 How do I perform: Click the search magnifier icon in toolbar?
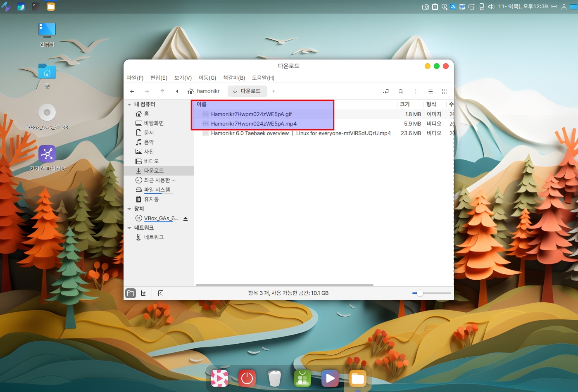click(401, 91)
